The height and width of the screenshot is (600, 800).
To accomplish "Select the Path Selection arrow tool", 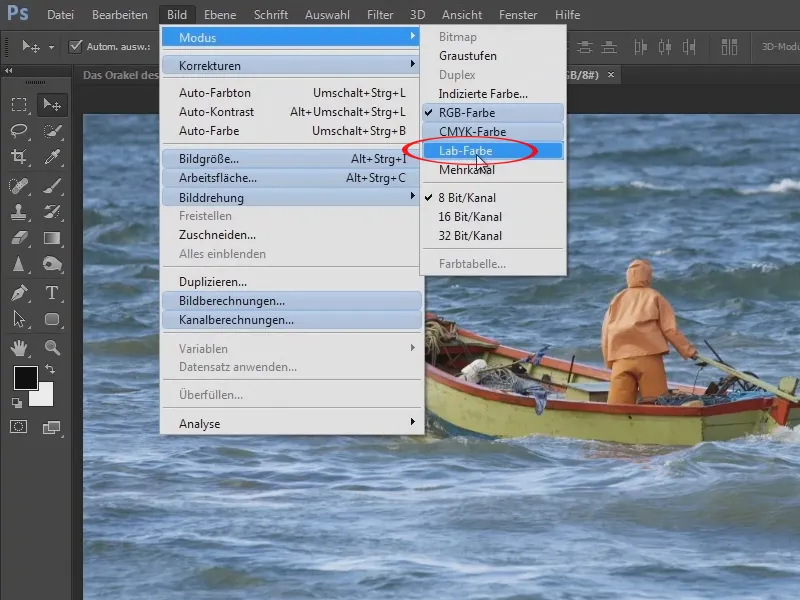I will 19,319.
